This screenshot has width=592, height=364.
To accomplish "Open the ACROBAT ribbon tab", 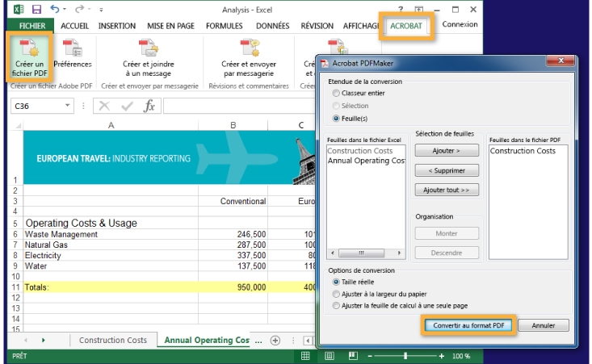I will tap(406, 26).
